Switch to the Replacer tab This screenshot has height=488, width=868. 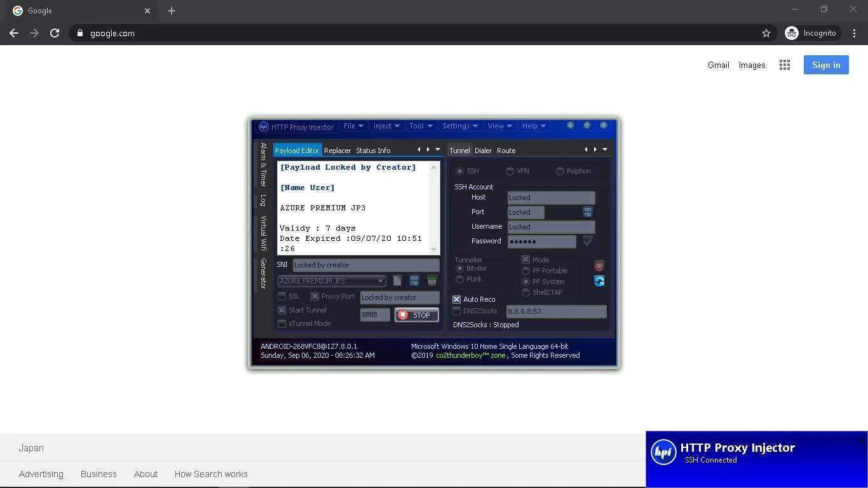(x=337, y=151)
